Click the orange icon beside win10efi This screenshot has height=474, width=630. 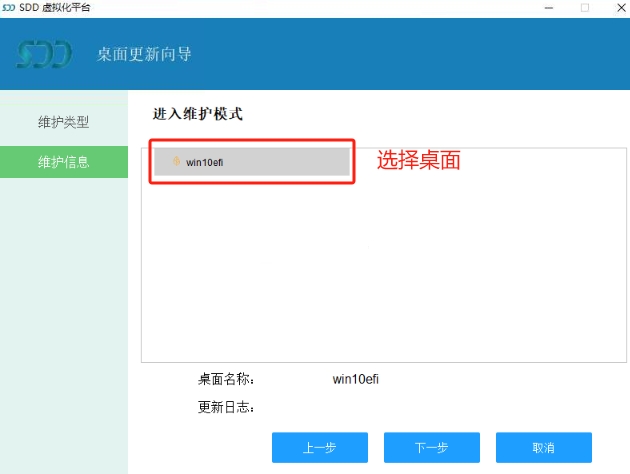pos(176,161)
